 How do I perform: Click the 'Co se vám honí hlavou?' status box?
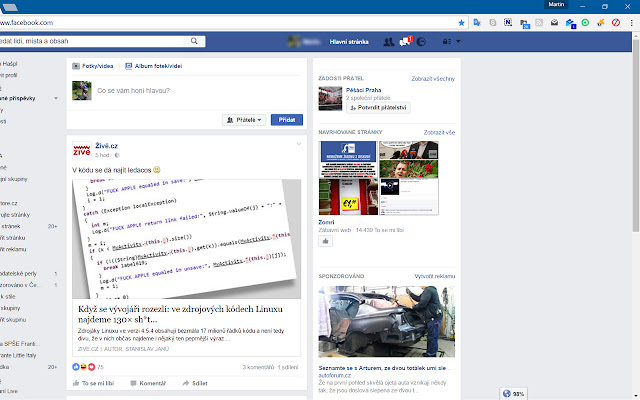pos(133,91)
